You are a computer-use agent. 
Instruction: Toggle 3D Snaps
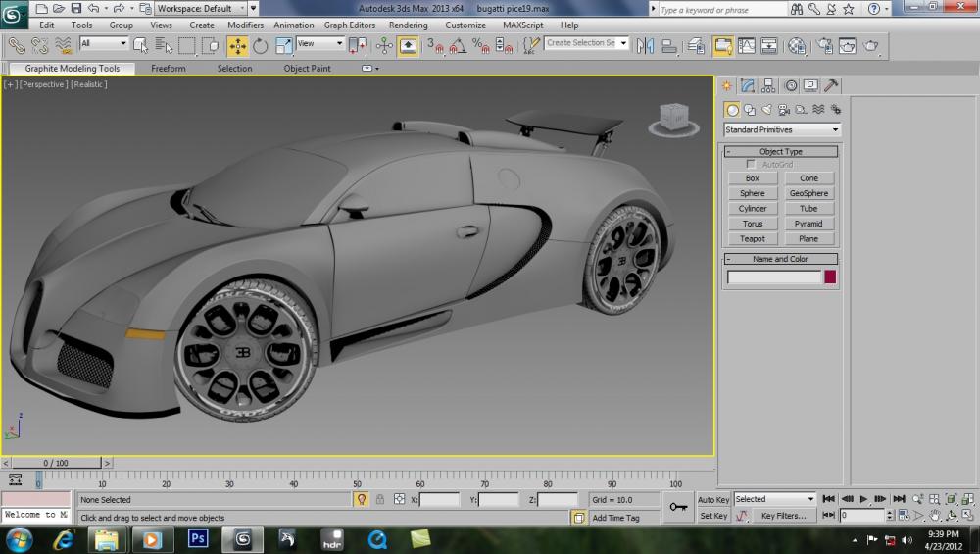coord(435,46)
